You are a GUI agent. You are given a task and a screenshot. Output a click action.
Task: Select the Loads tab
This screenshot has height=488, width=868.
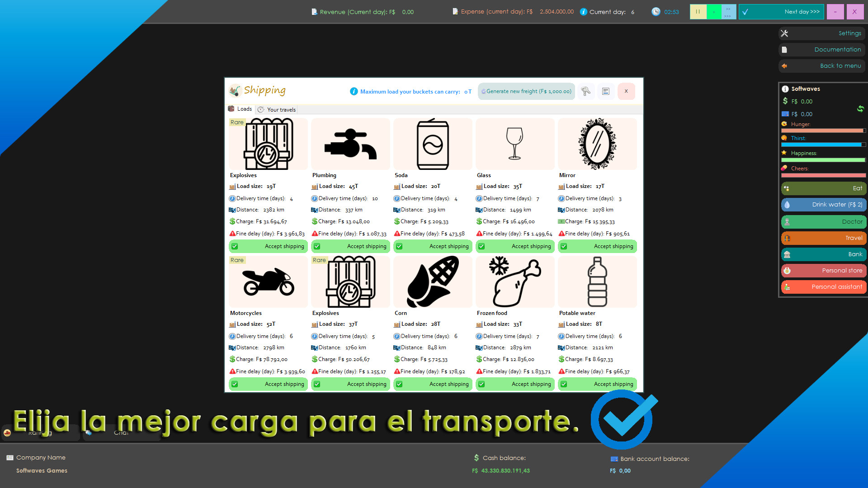pos(240,109)
